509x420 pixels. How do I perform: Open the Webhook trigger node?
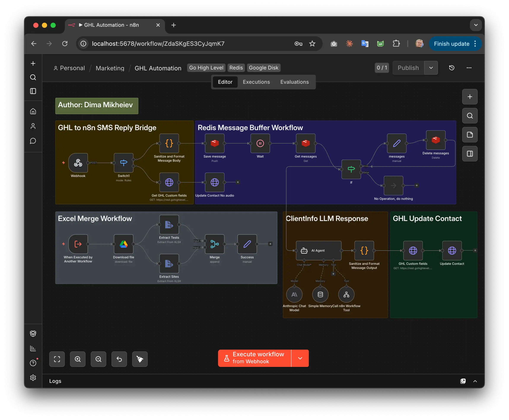pos(78,163)
